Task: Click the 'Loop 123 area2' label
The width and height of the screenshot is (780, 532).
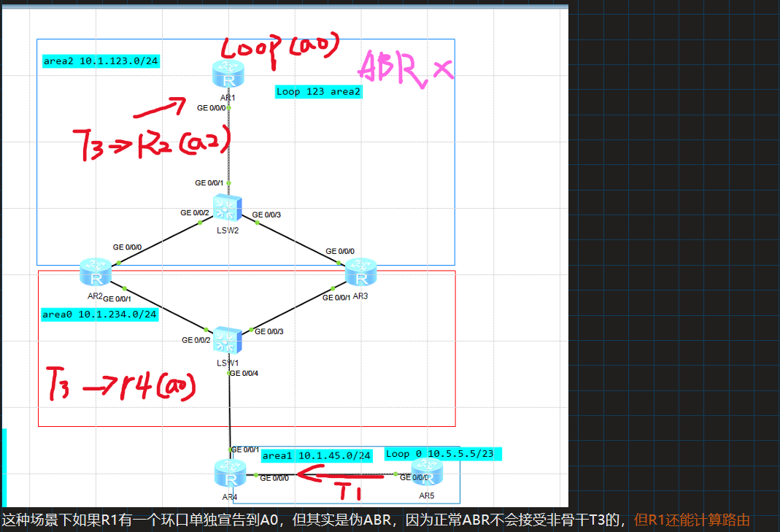Action: [x=318, y=91]
